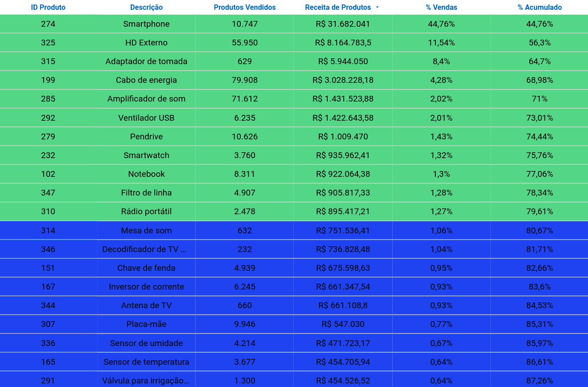
Task: Select the Notebook row description
Action: (x=146, y=174)
